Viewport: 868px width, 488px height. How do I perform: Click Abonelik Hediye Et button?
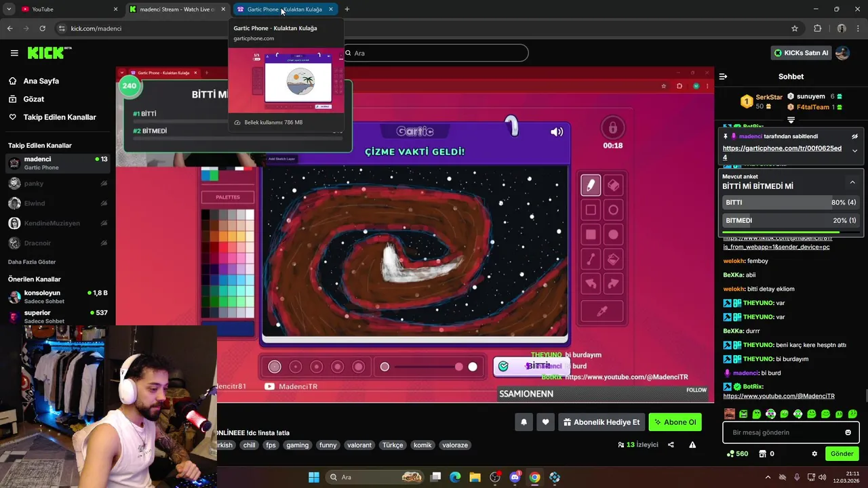coord(601,422)
